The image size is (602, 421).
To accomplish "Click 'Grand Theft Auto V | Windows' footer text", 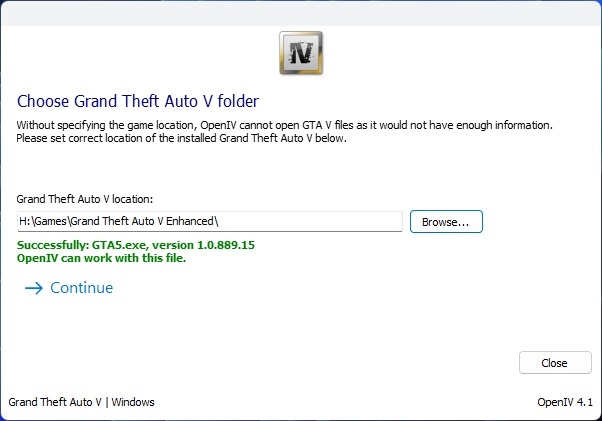I will click(81, 402).
